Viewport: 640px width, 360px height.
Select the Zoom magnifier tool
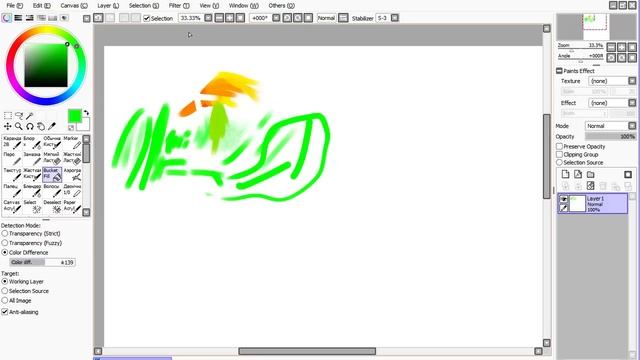point(19,127)
